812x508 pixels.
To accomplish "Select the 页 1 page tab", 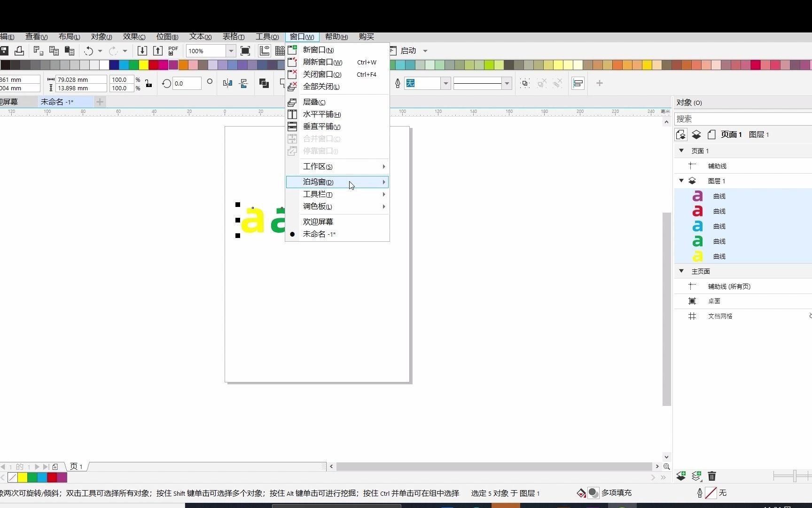I will [x=76, y=467].
